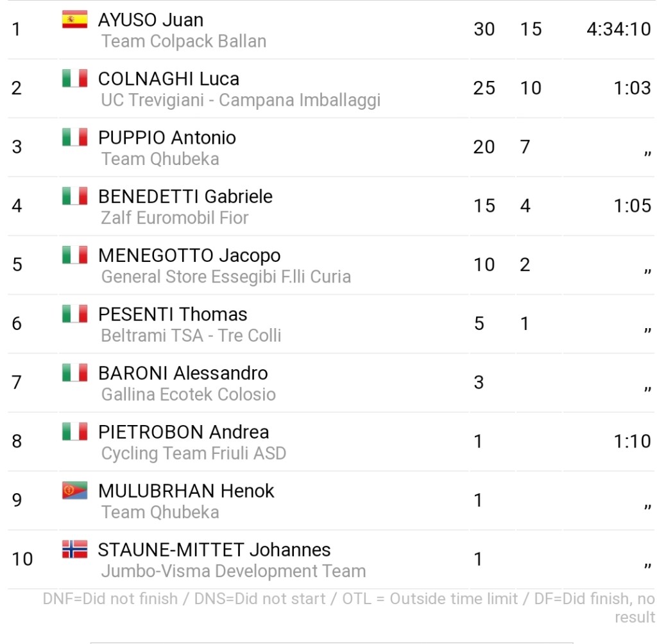657x644 pixels.
Task: Click the Norwegian flag beside STAUNE-MITTET Johannes
Action: 75,549
